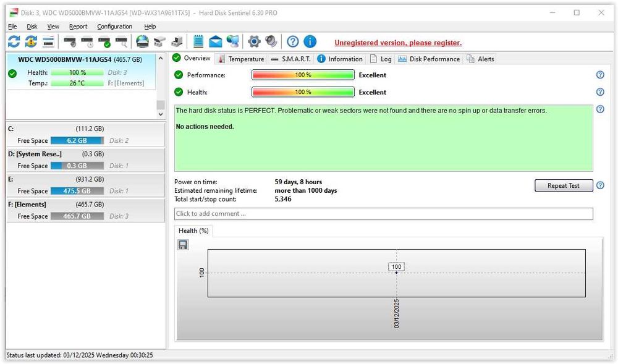Click the globe and monitor network icon
Screen dimensions: 618x364
pos(232,41)
